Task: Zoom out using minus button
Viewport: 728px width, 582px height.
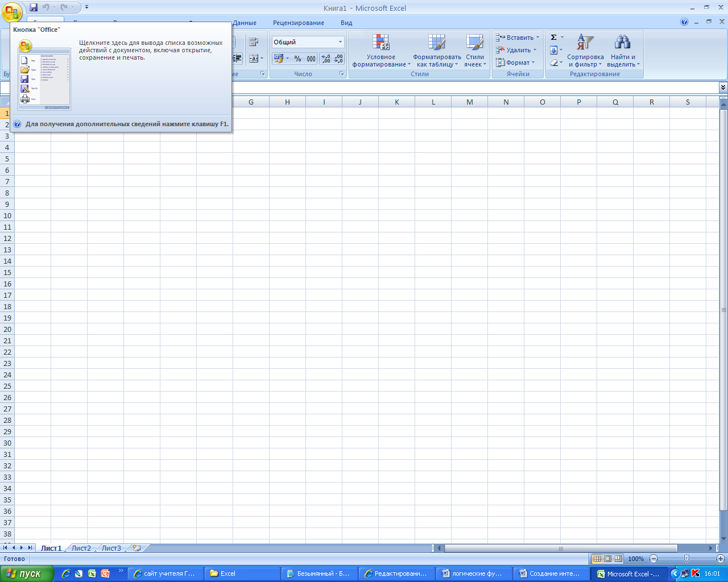Action: point(653,559)
